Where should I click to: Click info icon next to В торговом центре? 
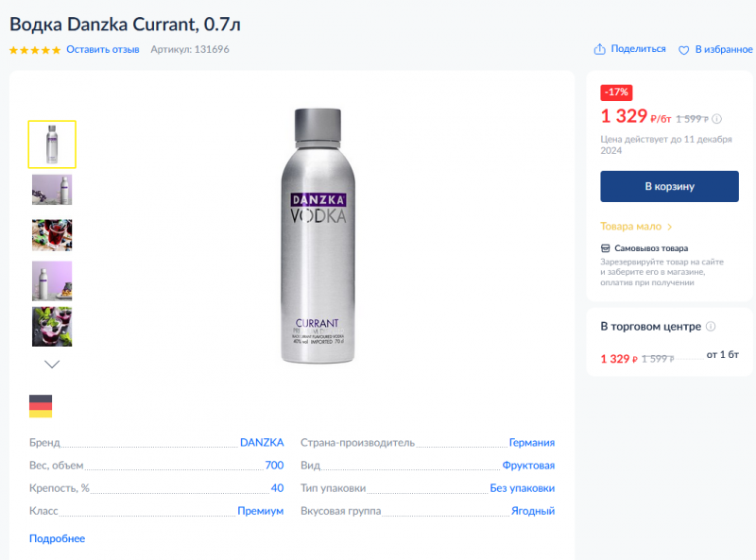click(x=711, y=327)
